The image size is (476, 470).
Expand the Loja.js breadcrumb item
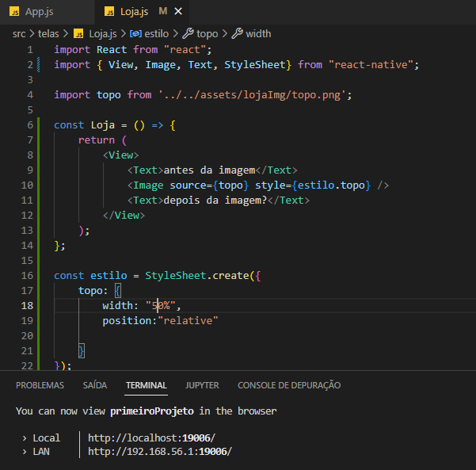[103, 34]
